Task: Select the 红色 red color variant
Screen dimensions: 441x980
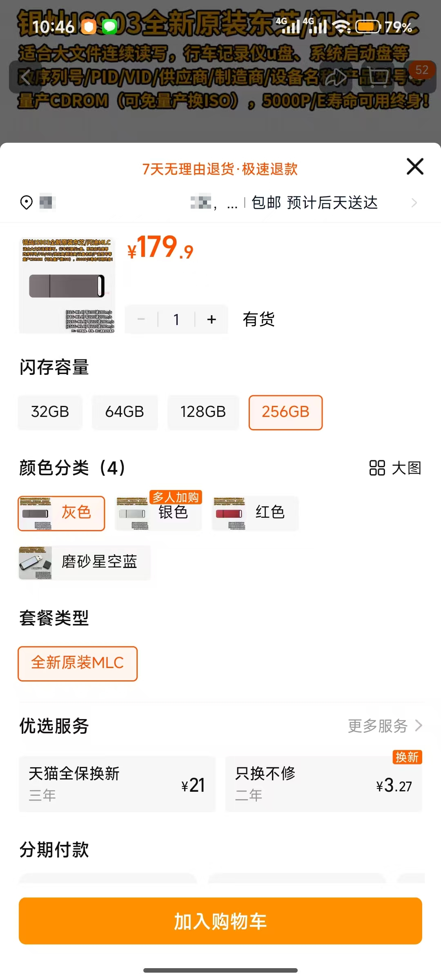Action: (254, 513)
